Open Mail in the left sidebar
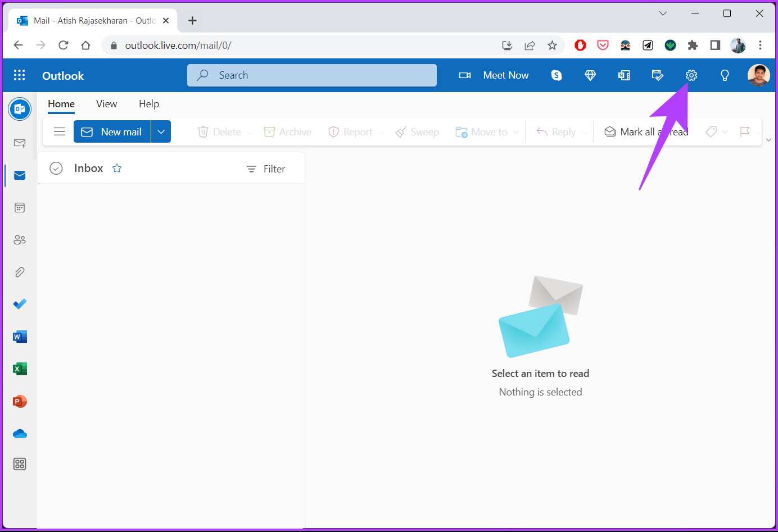778x532 pixels. coord(20,176)
